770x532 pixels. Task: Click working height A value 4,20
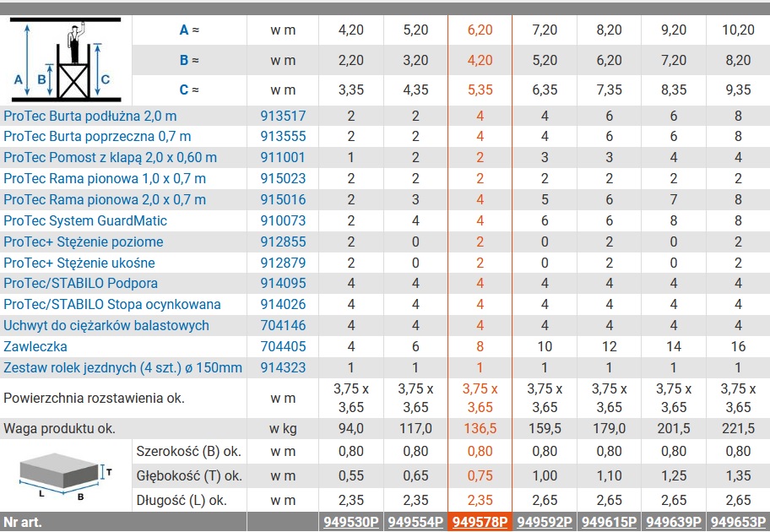(351, 30)
